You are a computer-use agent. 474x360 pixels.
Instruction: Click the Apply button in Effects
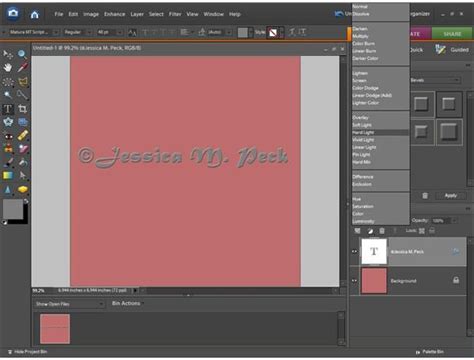pos(450,196)
